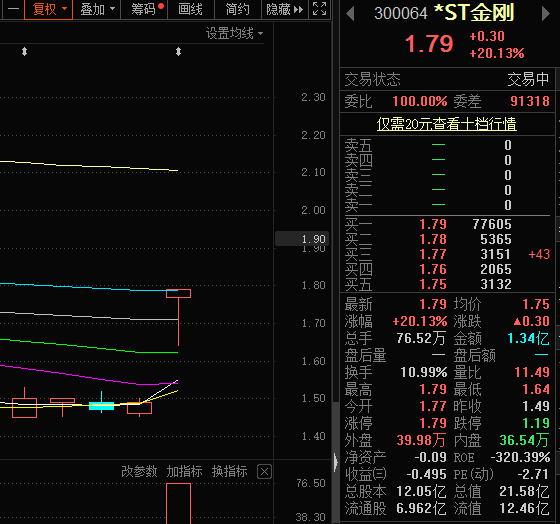Click the panel collapse arrow on divider
This screenshot has height=524, width=560.
(x=335, y=462)
